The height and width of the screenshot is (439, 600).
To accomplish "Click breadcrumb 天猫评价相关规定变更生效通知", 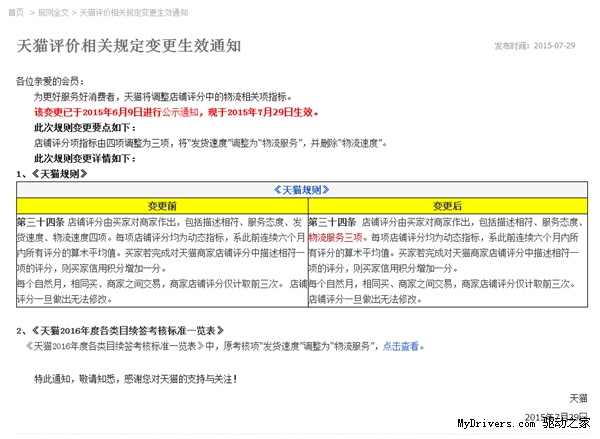I will 134,13.
